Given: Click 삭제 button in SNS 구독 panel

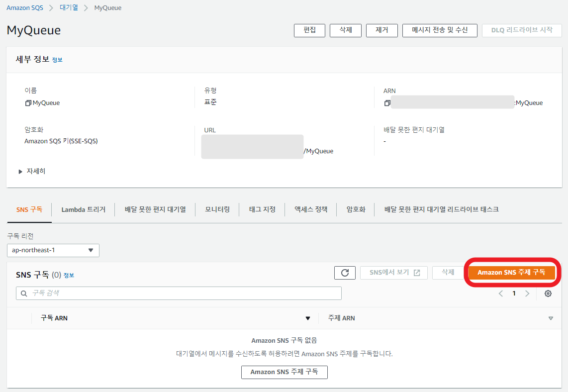Looking at the screenshot, I should point(448,273).
